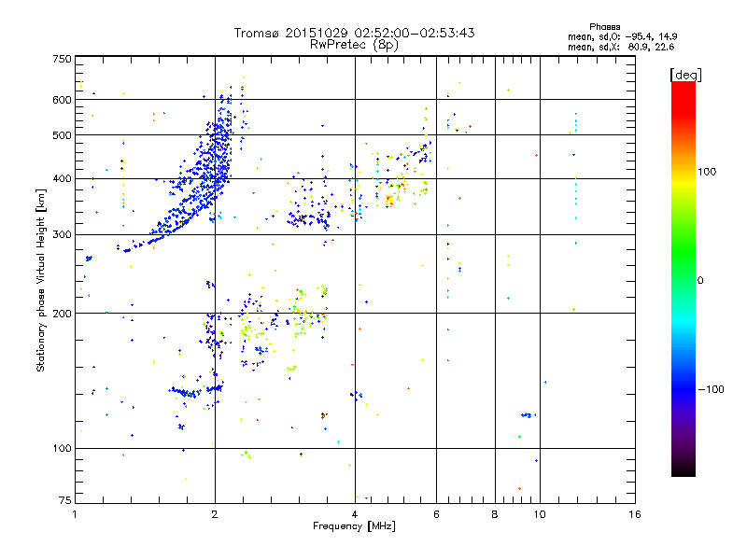Screen dimensions: 747x560
Task: Click the y-axis '600' tick label
Action: tap(62, 100)
